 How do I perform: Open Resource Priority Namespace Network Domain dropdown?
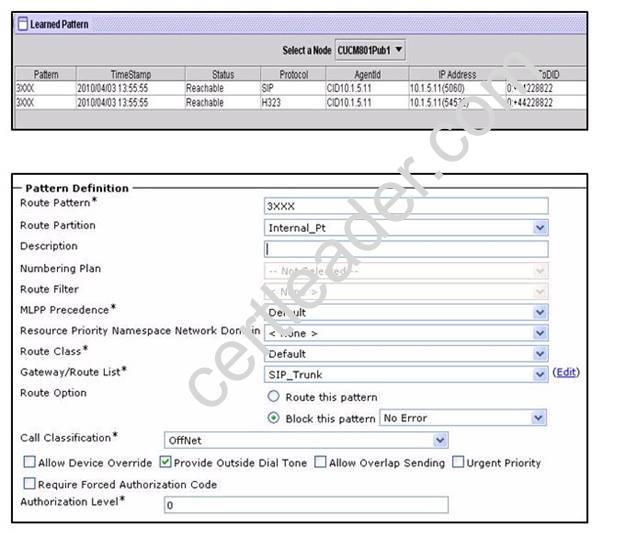(406, 333)
